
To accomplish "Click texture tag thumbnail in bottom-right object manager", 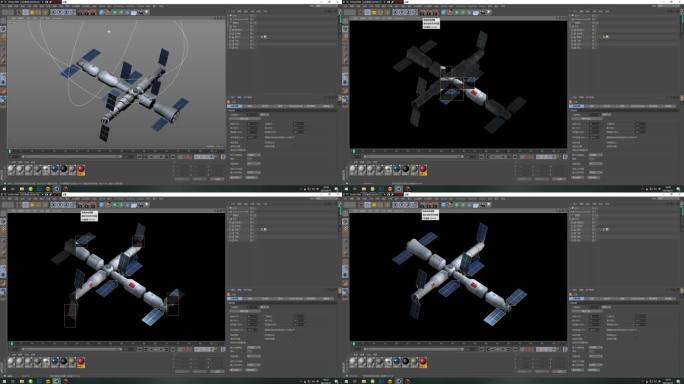I will pos(607,230).
